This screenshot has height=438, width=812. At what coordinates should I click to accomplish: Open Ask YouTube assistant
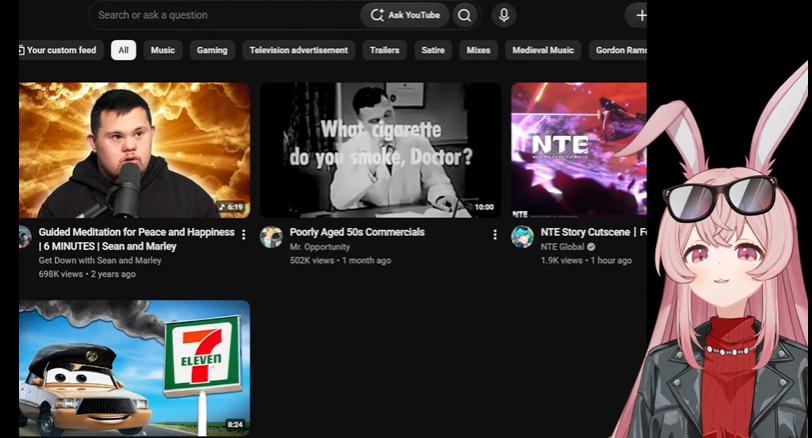[x=405, y=16]
